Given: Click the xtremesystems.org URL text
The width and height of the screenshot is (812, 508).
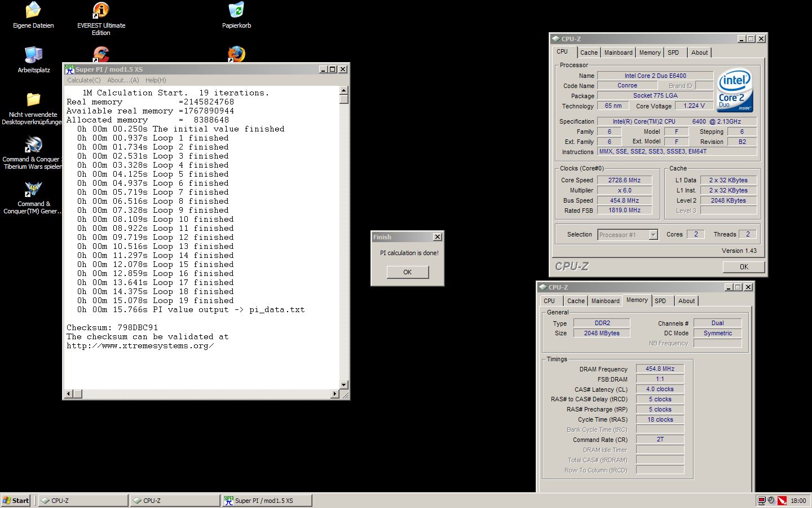Looking at the screenshot, I should tap(140, 345).
